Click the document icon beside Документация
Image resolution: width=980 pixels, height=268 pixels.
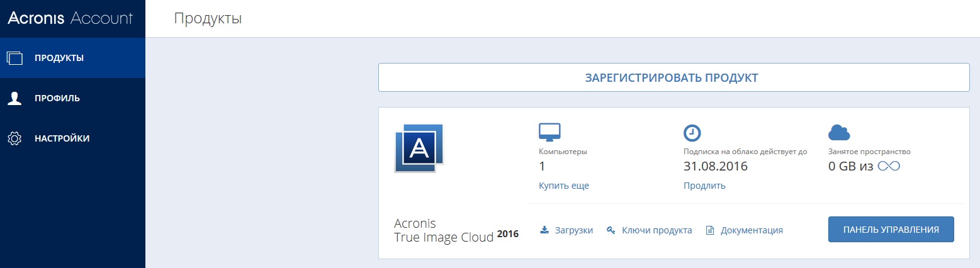tap(710, 230)
